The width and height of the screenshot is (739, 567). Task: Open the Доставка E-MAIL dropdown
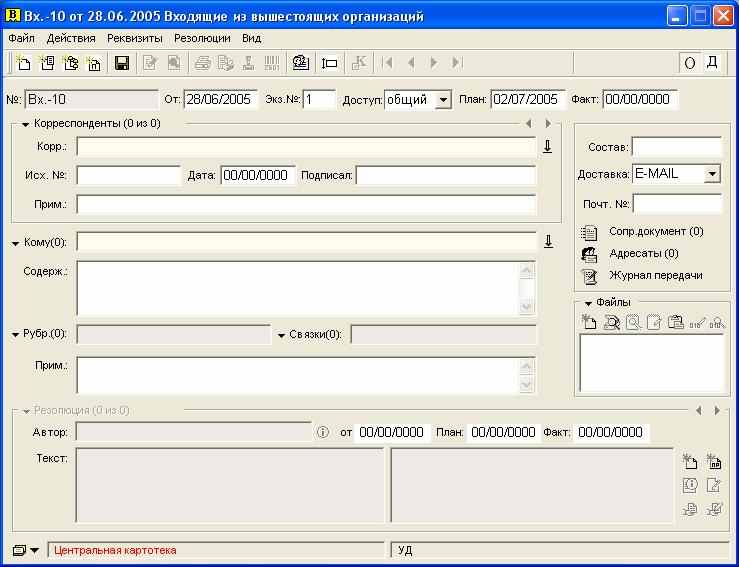click(x=712, y=174)
